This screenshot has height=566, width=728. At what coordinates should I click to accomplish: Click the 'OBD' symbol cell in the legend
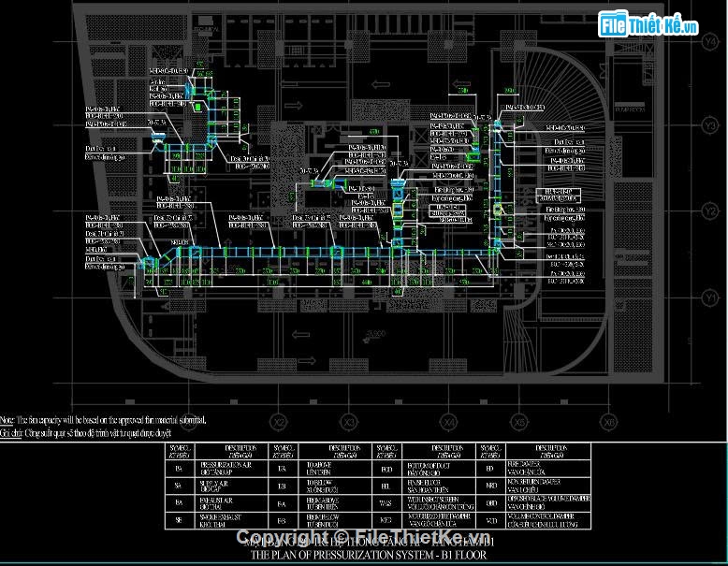click(491, 503)
